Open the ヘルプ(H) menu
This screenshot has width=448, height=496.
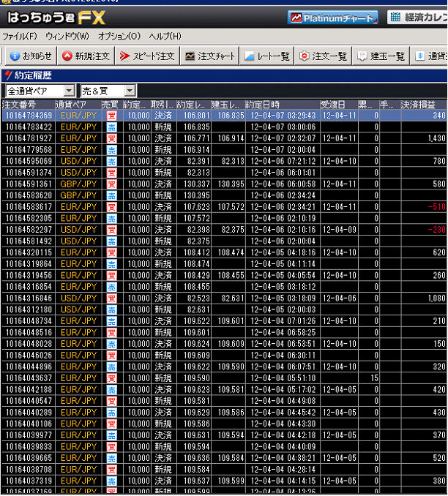165,36
